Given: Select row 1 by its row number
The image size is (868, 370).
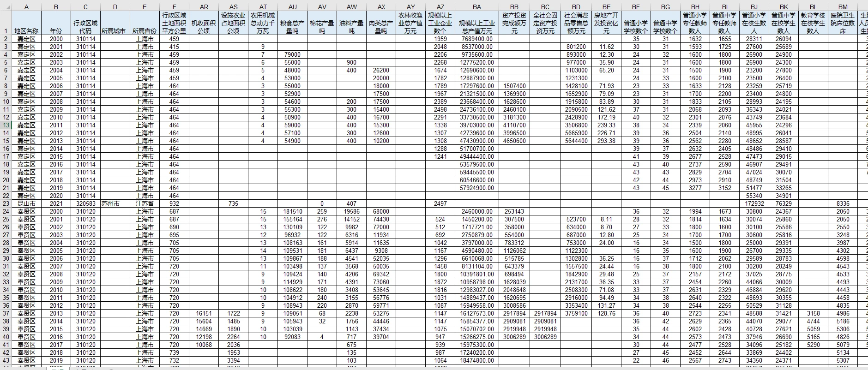Looking at the screenshot, I should coord(6,23).
